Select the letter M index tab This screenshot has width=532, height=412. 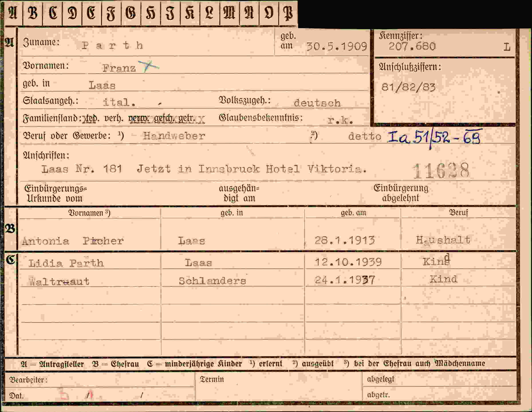(x=229, y=13)
